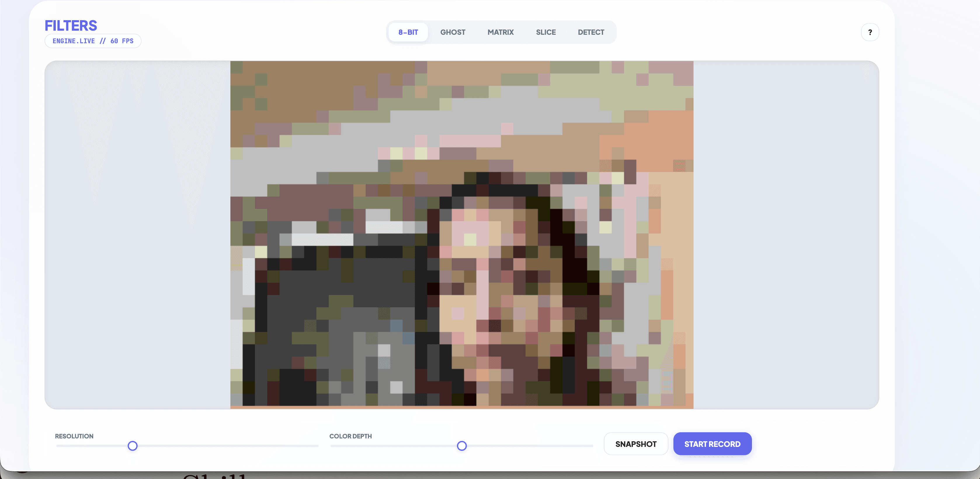This screenshot has width=980, height=479.
Task: Click the COLOR DEPTH label text
Action: [350, 436]
